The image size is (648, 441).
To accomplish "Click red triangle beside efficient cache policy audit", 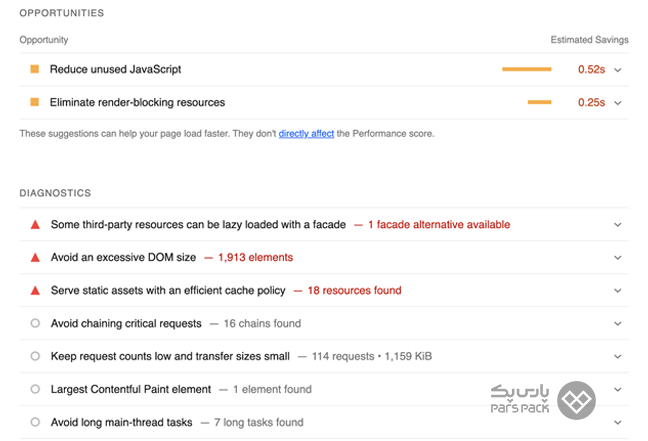I will click(x=36, y=291).
